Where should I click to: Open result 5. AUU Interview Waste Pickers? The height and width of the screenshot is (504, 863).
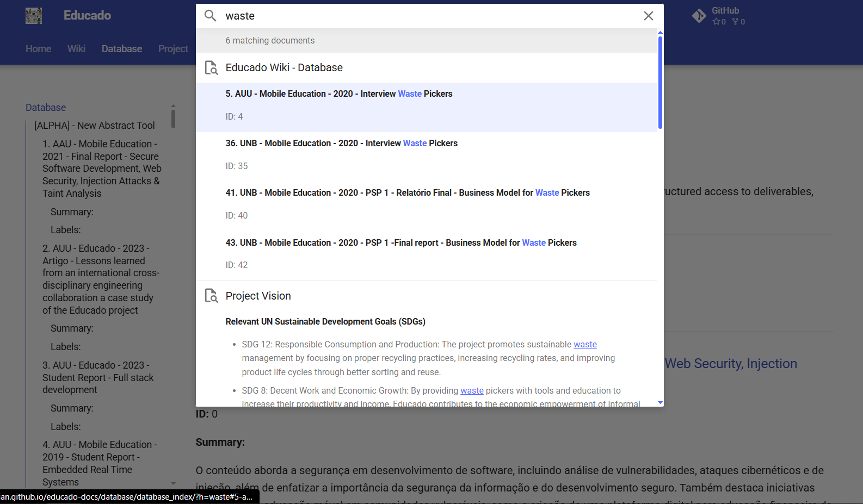click(338, 94)
